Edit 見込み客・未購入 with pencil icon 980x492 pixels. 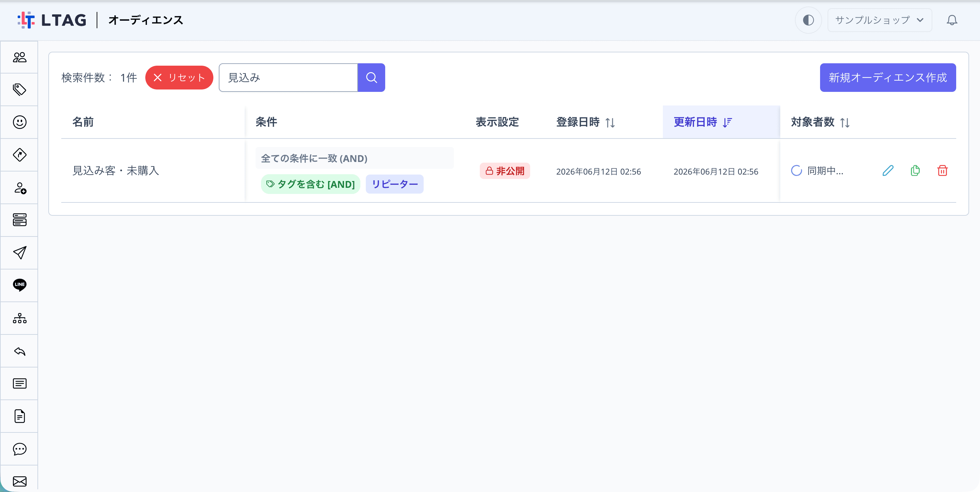887,170
